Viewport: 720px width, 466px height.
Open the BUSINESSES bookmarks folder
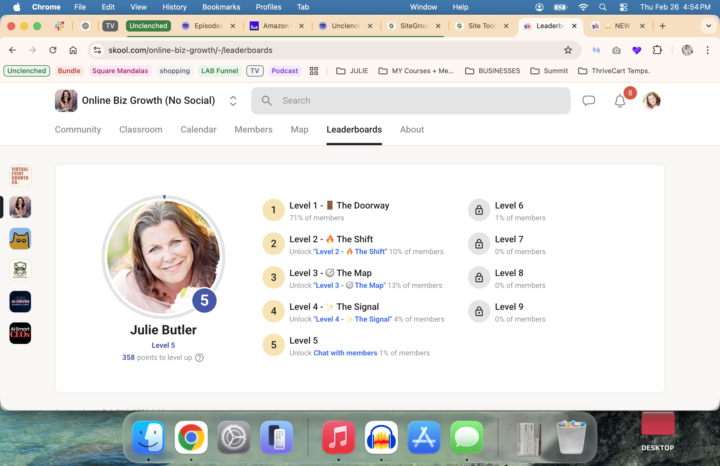click(491, 71)
